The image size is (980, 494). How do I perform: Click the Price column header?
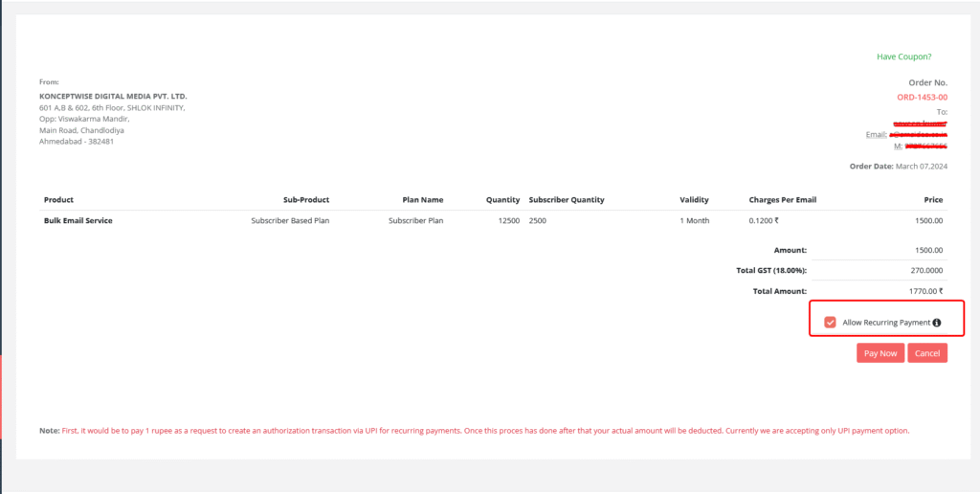pos(933,200)
